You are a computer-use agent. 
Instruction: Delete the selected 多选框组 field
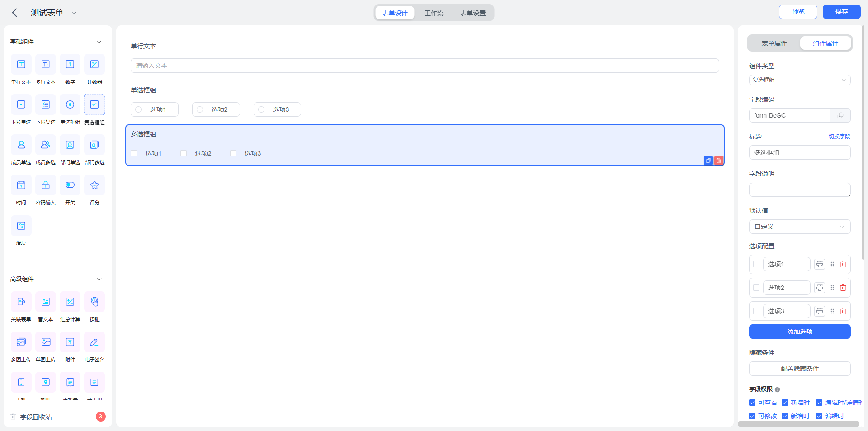(719, 161)
